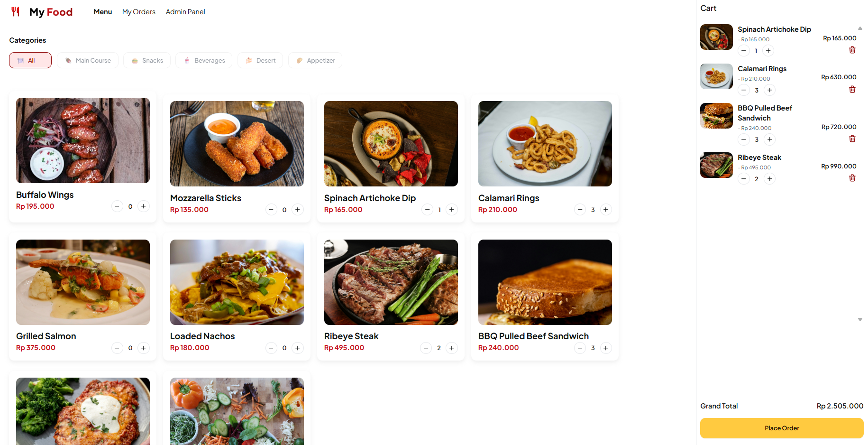Select the Beverages category chip
The height and width of the screenshot is (445, 868).
[x=204, y=60]
